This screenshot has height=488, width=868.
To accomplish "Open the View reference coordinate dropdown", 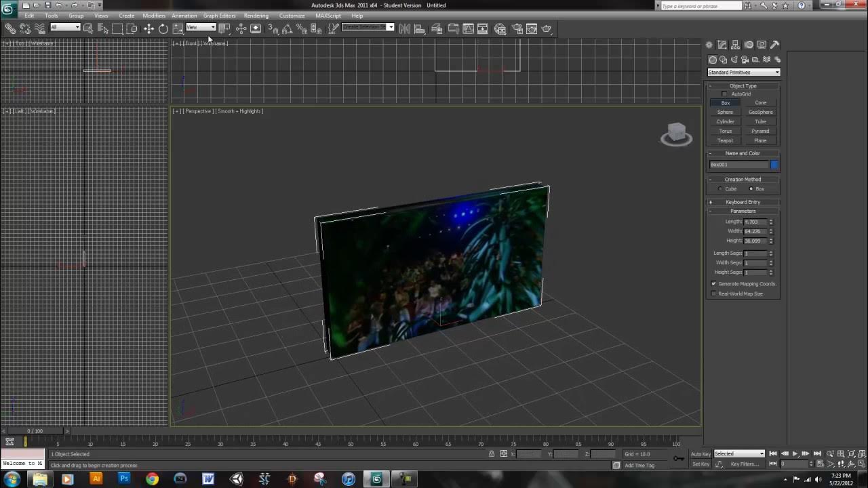I will pos(201,27).
